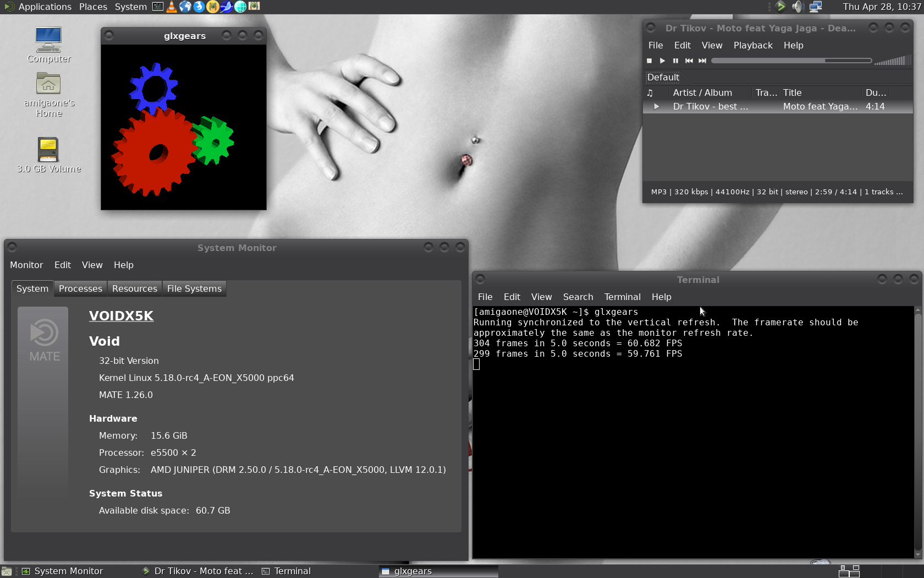Open the square beige spider icon launcher
The height and width of the screenshot is (578, 924).
(254, 6)
